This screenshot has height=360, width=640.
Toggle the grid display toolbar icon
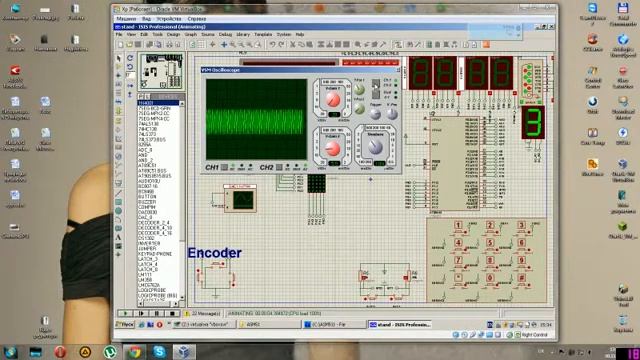coord(201,44)
